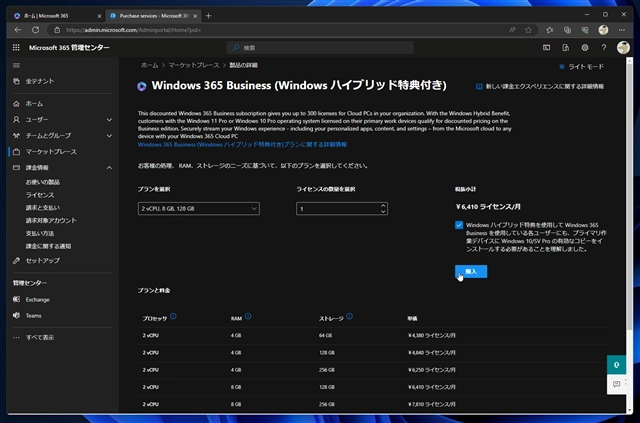Viewport: 640px width, 423px height.
Task: Switch to ライト モード
Action: pos(581,67)
